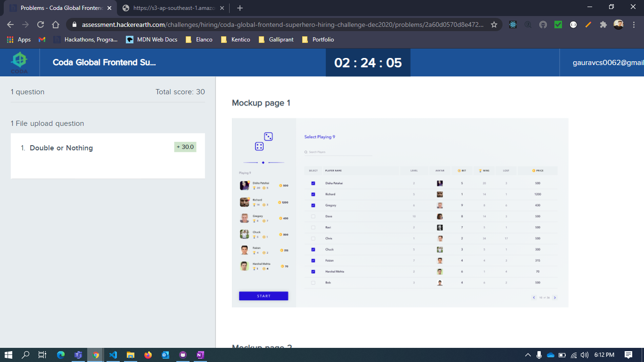644x362 pixels.
Task: Open the OneDrive cloud tray icon
Action: [x=551, y=355]
